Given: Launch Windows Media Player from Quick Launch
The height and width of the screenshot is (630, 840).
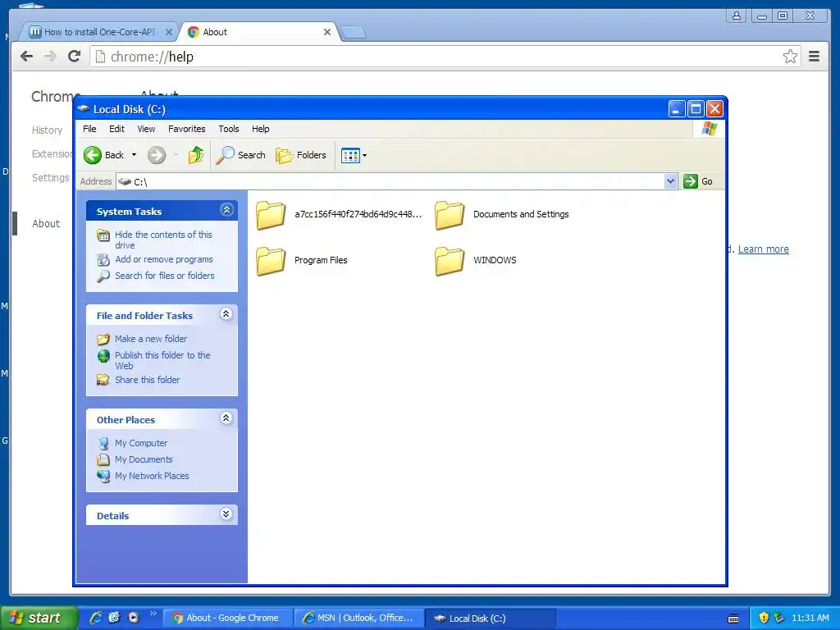Looking at the screenshot, I should tap(134, 618).
